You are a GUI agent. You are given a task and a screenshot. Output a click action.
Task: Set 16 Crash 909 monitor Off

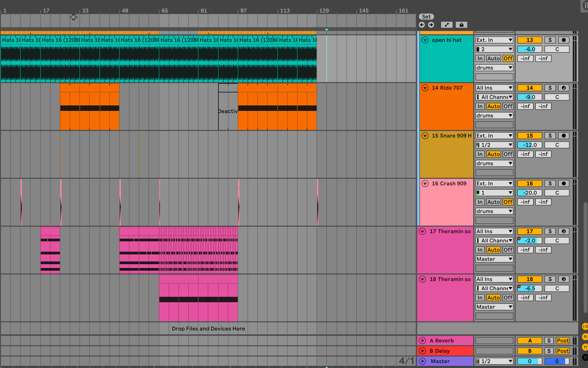[x=508, y=202]
